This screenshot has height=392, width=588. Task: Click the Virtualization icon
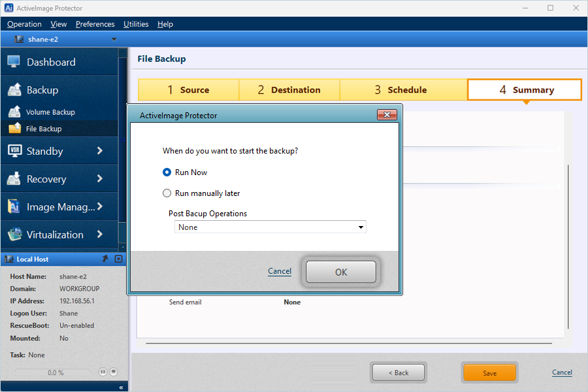click(x=14, y=234)
